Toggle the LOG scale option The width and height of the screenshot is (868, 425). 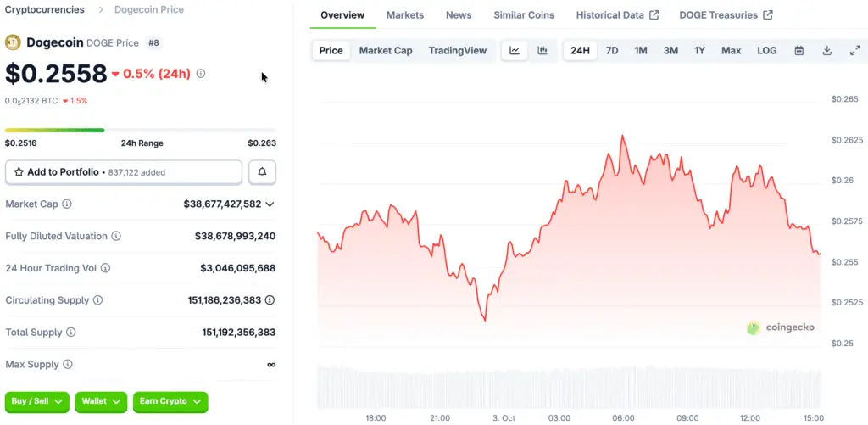click(x=766, y=51)
